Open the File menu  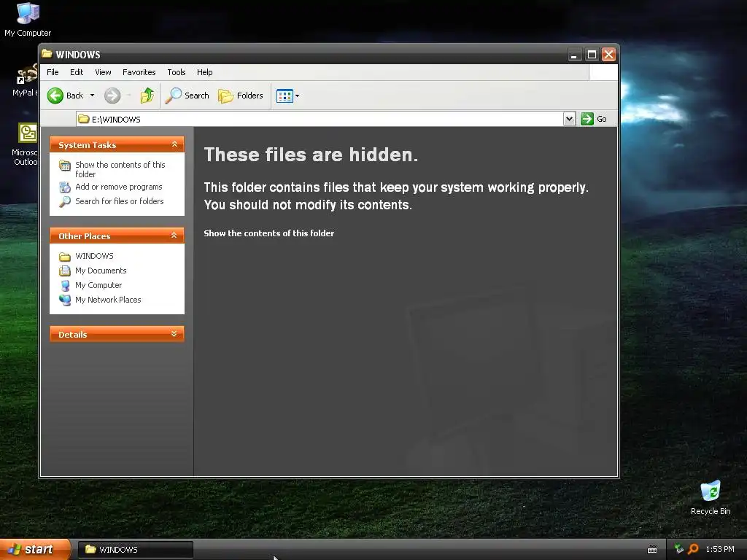click(x=53, y=72)
